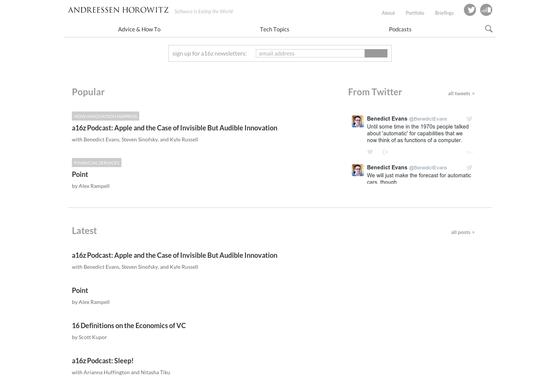Click the Andreessen Horowitz logo
Viewport: 560px width, 392px height.
118,10
